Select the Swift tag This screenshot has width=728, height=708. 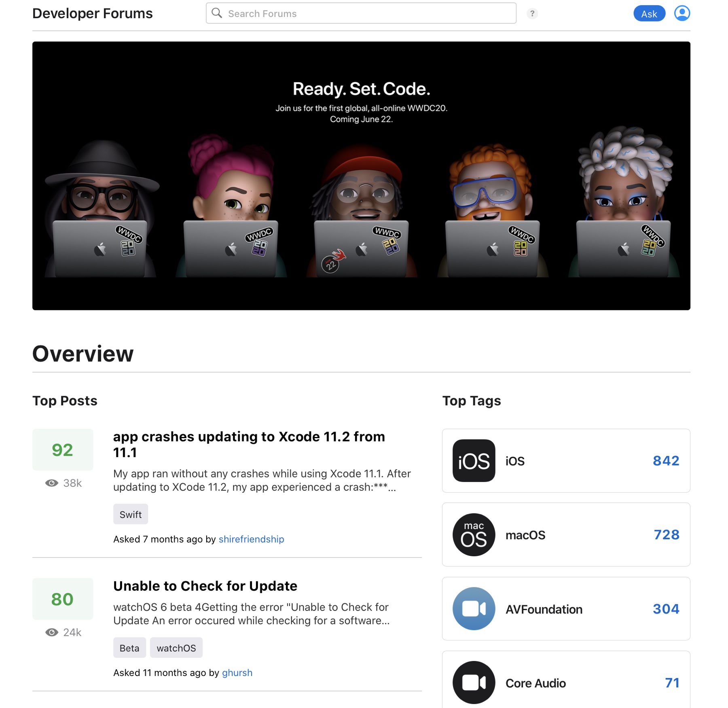(x=130, y=514)
